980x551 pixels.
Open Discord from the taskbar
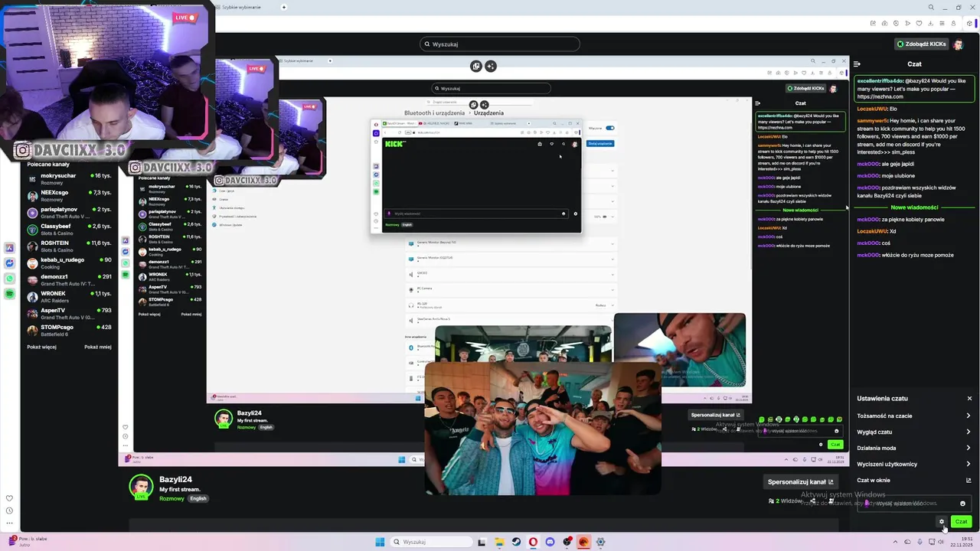tap(550, 542)
